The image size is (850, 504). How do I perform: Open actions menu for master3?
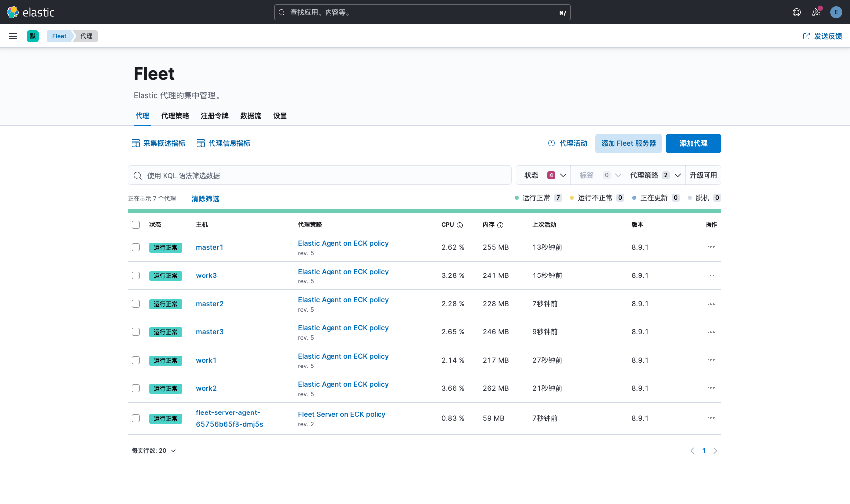(711, 332)
